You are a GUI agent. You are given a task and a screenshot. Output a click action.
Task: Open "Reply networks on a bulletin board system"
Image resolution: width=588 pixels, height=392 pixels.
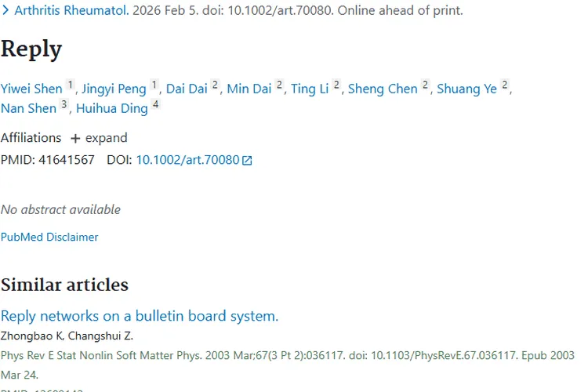(140, 316)
